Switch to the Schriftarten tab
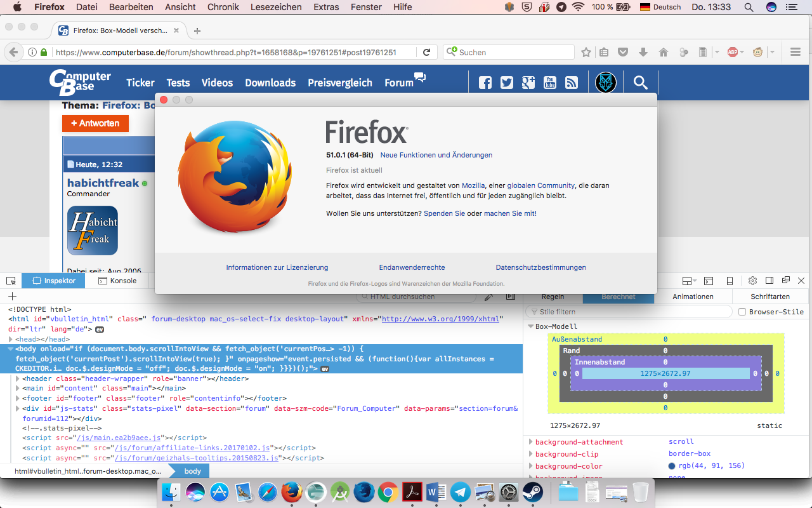 [x=770, y=297]
